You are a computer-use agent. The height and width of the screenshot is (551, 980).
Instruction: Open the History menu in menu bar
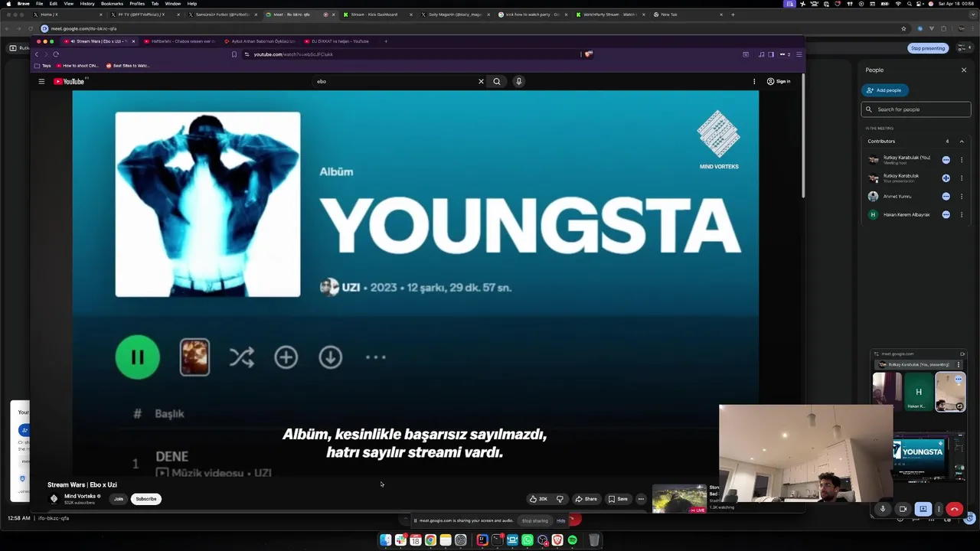tap(87, 4)
